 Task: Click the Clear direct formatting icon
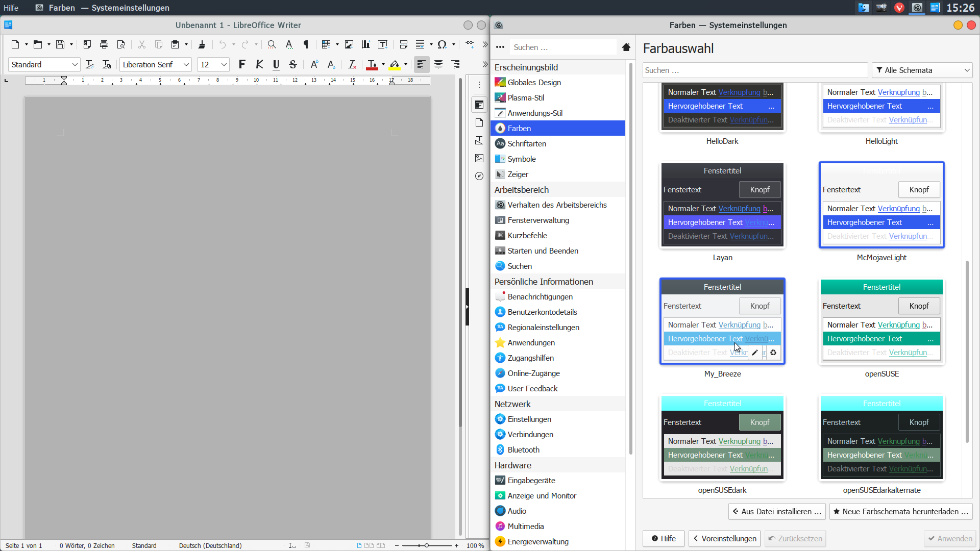352,64
